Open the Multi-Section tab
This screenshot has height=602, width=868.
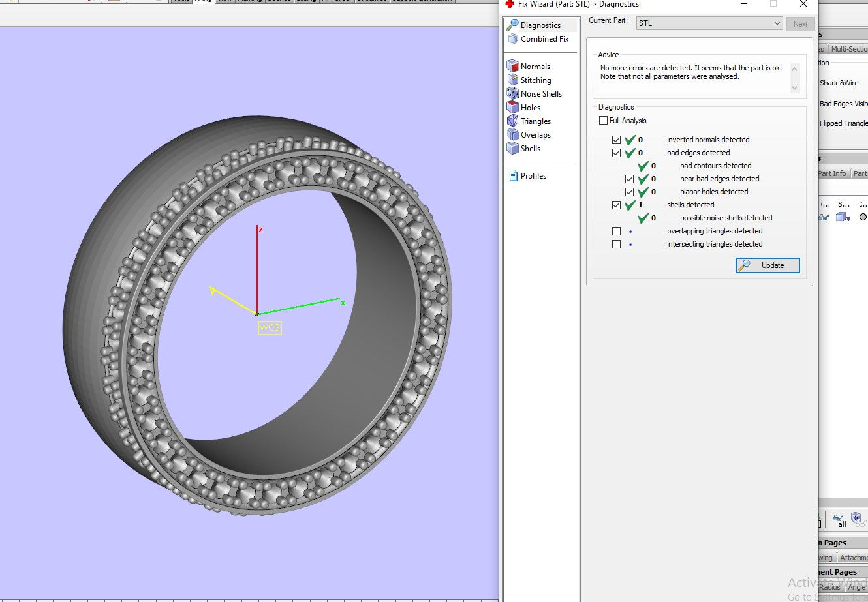pos(848,49)
